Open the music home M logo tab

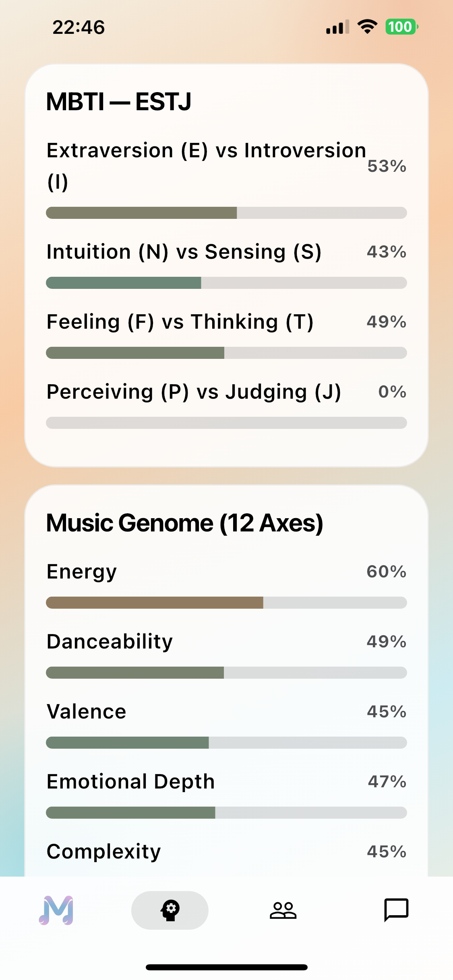[56, 910]
